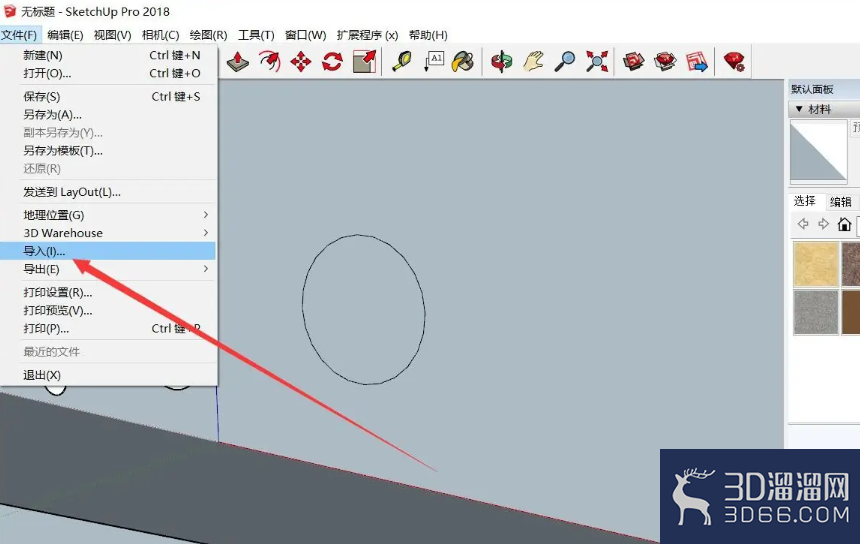The height and width of the screenshot is (544, 860).
Task: Expand the 导出(E) submenu arrow
Action: 206,269
